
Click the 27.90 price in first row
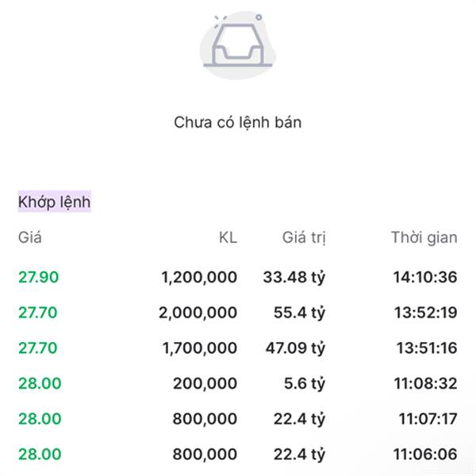pos(38,277)
